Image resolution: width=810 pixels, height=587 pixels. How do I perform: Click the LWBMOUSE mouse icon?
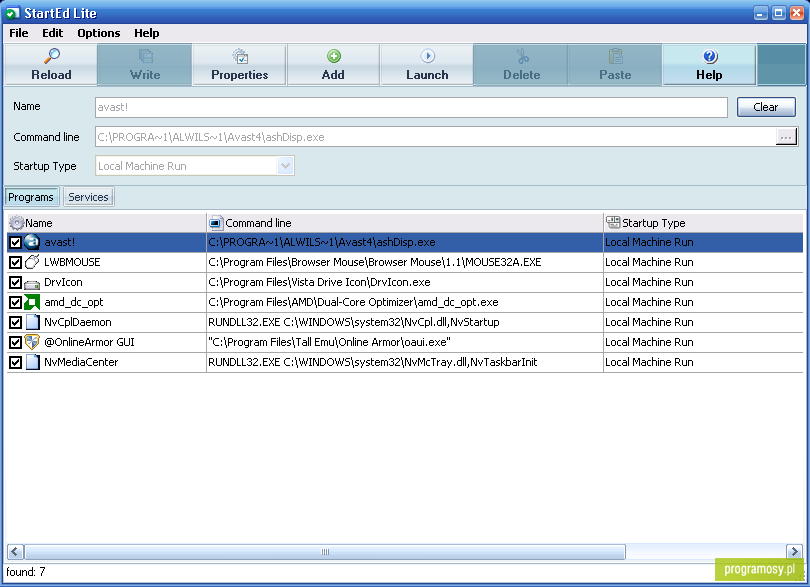32,262
